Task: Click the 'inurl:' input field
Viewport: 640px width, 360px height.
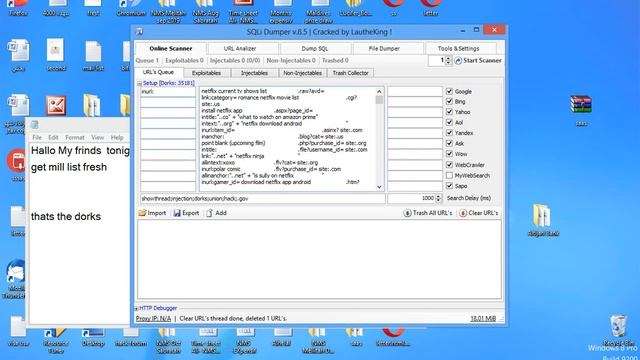Action: coord(168,92)
